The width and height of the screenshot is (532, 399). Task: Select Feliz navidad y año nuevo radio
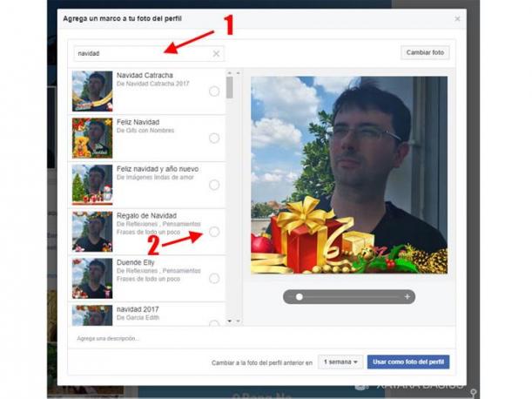[x=214, y=185]
